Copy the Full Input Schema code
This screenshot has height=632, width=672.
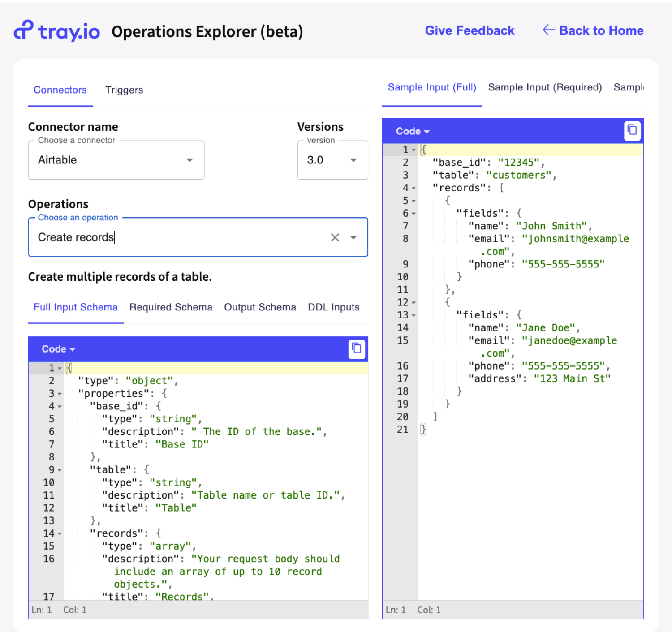356,349
